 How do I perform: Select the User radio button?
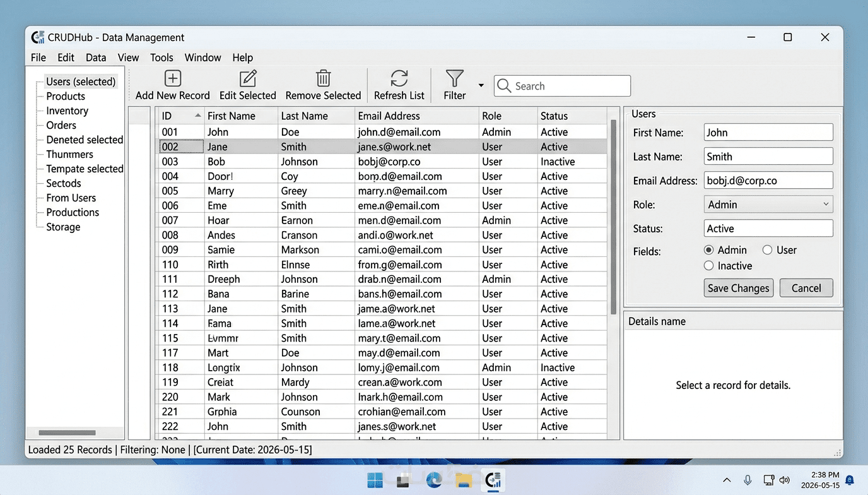click(767, 250)
